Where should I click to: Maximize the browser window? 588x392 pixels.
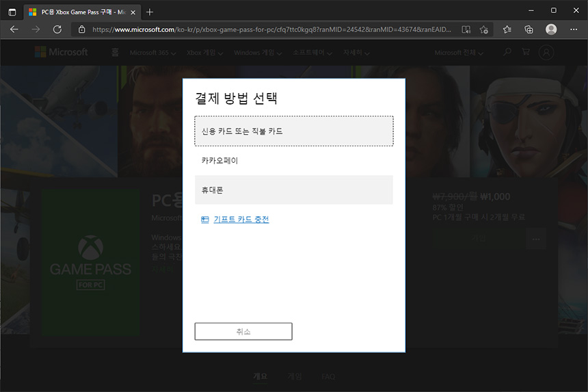click(x=554, y=10)
